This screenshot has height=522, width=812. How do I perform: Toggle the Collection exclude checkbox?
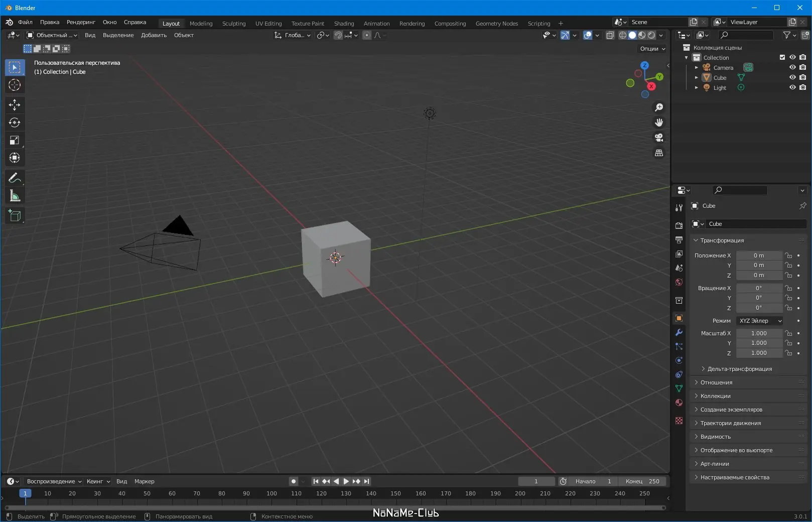tap(782, 57)
